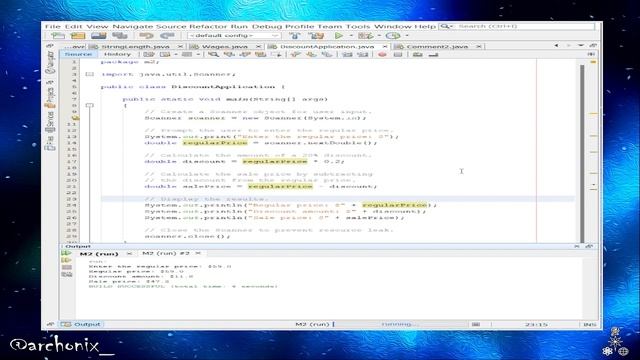Click the Save All toolbar icon
The width and height of the screenshot is (640, 360).
pyautogui.click(x=120, y=36)
